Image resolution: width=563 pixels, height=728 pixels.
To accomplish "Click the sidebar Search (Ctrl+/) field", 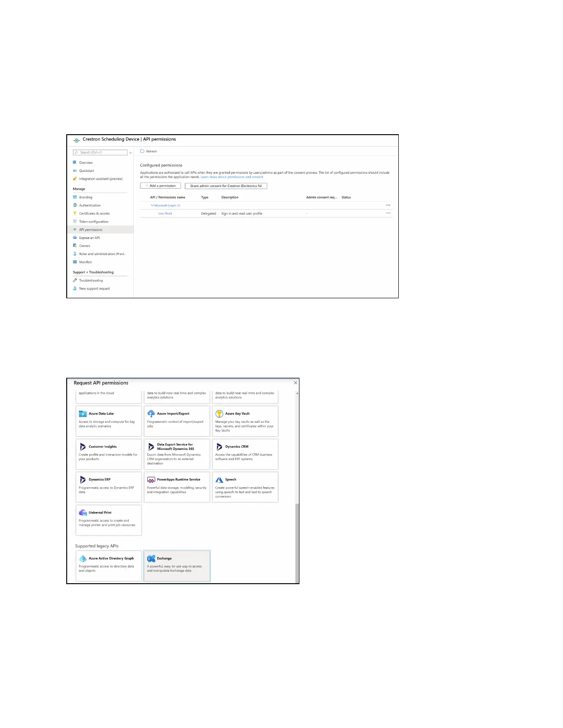I will (x=100, y=152).
